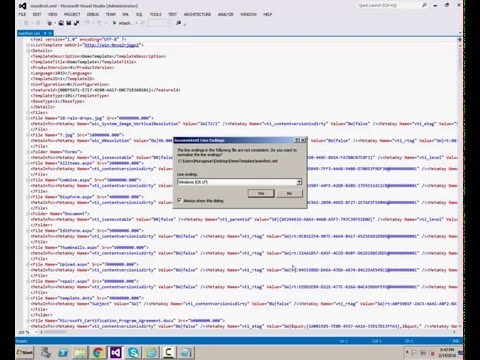Open the WINDOW menu
This screenshot has width=480, height=360.
[x=248, y=14]
